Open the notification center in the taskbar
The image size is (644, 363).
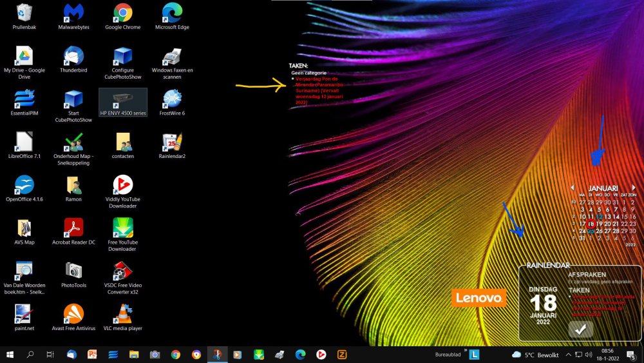(630, 355)
